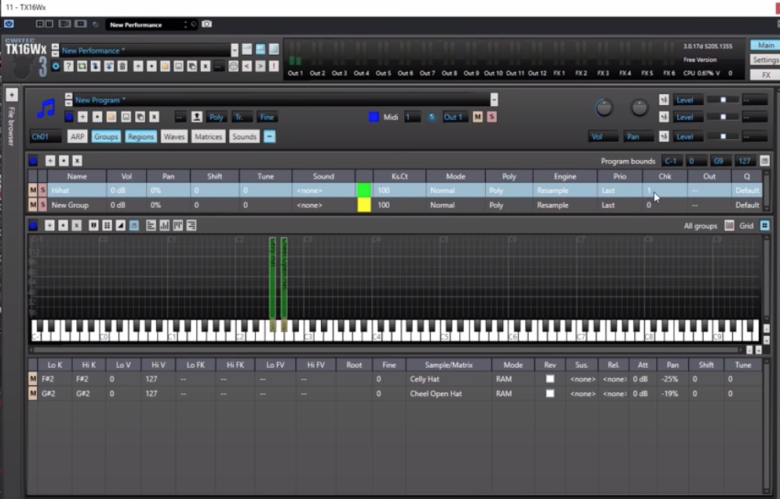Click the trash can icon in the performance toolbar
The image size is (780, 499).
pyautogui.click(x=122, y=66)
